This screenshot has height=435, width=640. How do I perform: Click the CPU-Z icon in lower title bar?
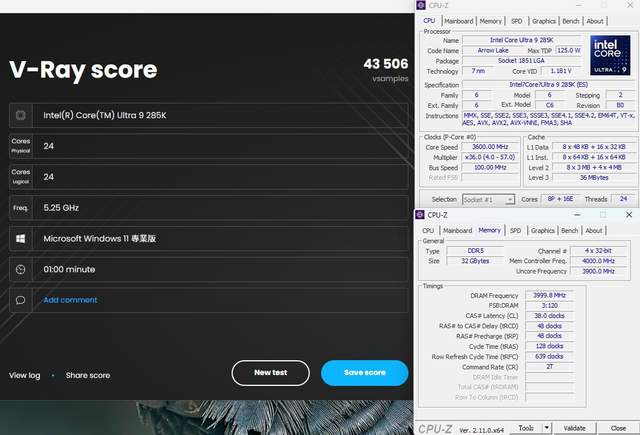click(x=420, y=215)
